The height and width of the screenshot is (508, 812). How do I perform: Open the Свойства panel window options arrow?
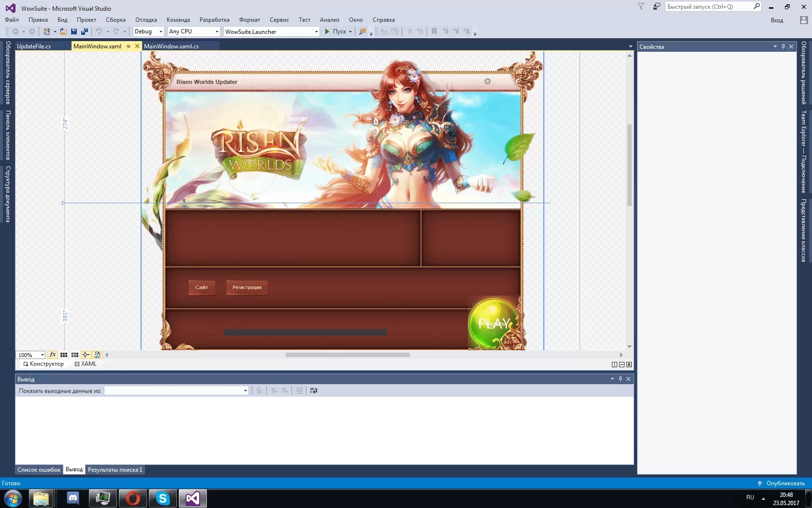[x=775, y=46]
